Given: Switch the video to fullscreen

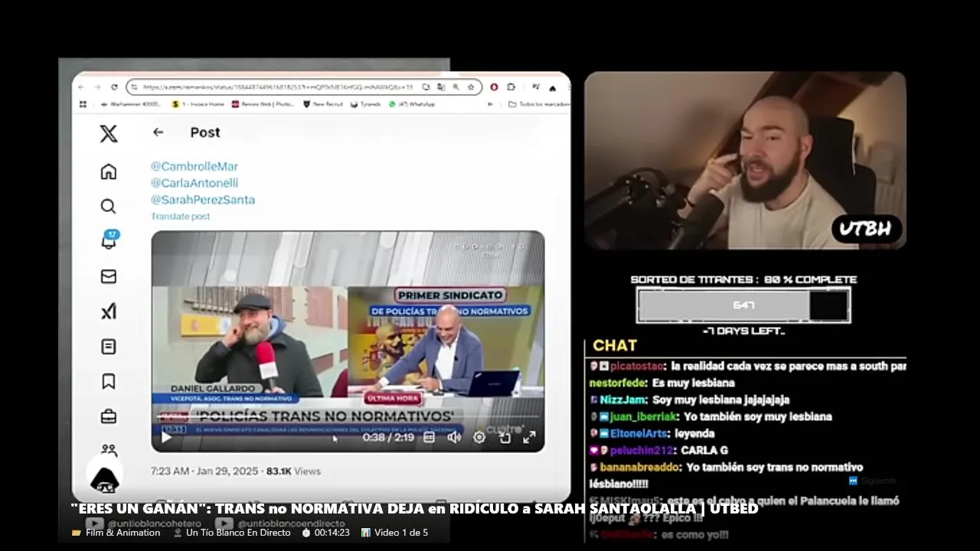Looking at the screenshot, I should pos(529,437).
